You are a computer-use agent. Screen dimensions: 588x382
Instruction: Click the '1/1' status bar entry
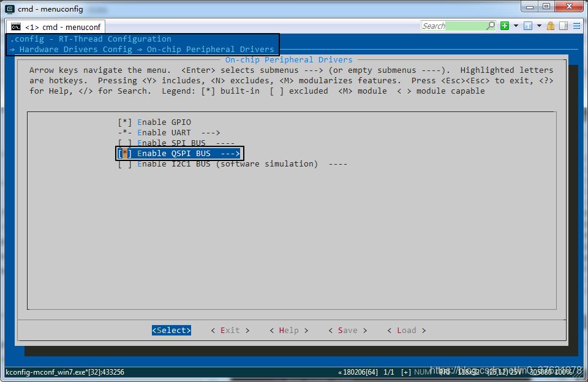tap(389, 372)
